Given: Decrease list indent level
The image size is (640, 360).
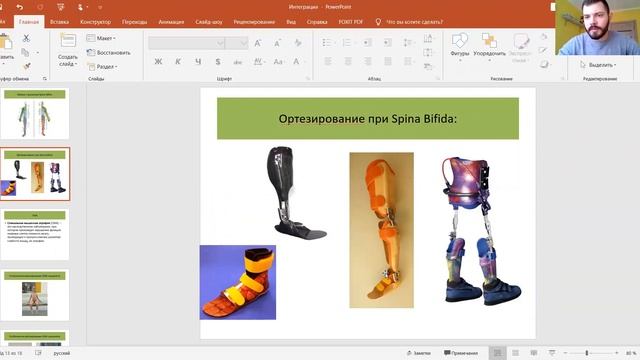Looking at the screenshot, I should (x=367, y=42).
